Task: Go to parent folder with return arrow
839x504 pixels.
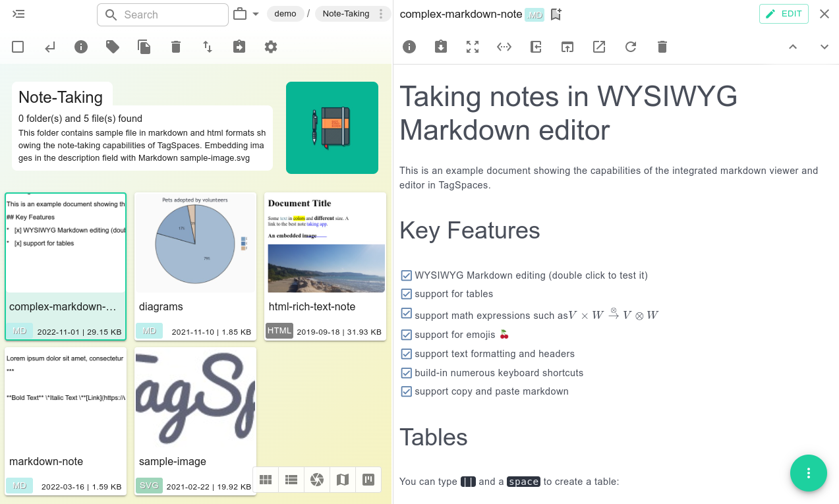Action: tap(49, 47)
